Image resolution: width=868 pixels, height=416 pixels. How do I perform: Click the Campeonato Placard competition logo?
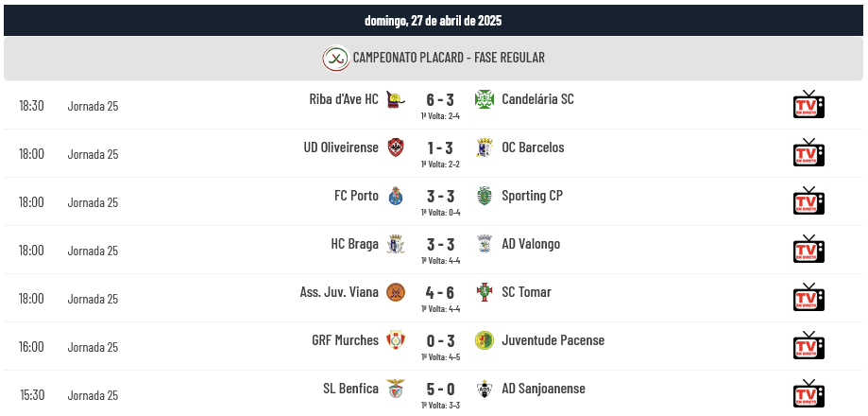point(336,58)
